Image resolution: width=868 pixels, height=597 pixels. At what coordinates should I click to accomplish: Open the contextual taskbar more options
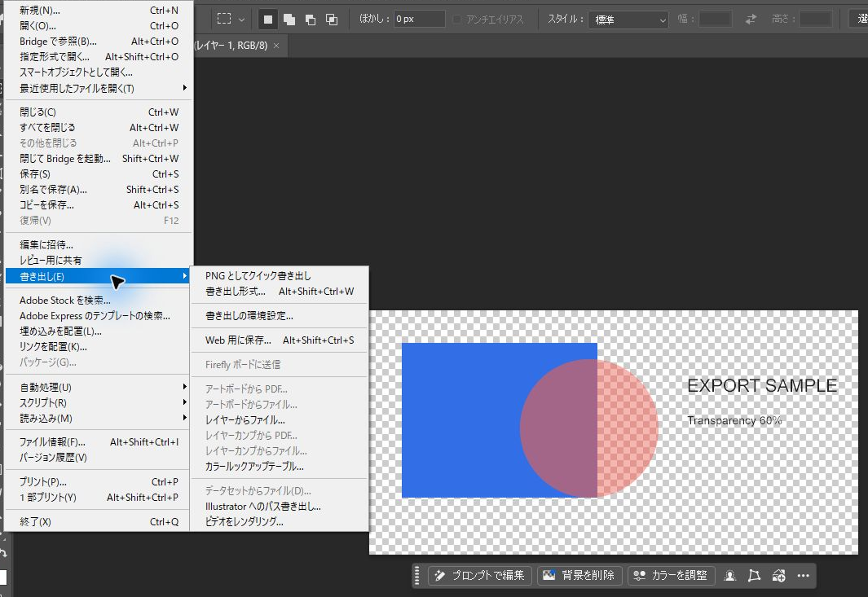pyautogui.click(x=804, y=576)
